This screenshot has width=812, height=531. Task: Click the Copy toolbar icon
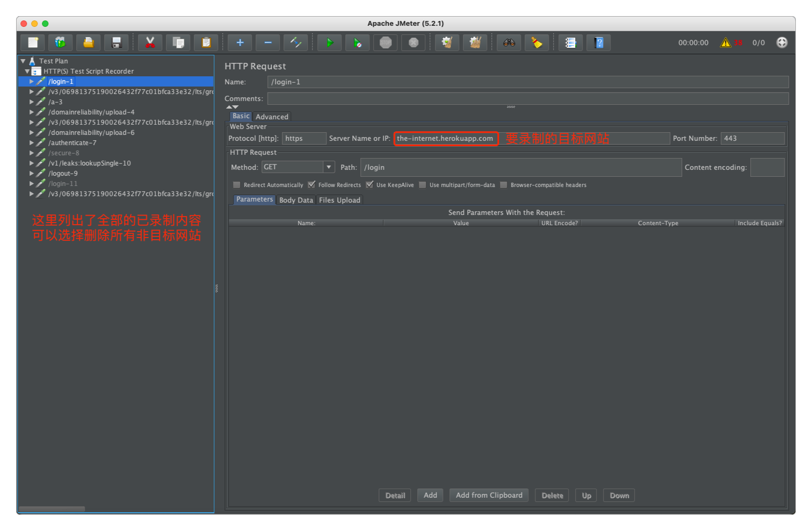(178, 42)
